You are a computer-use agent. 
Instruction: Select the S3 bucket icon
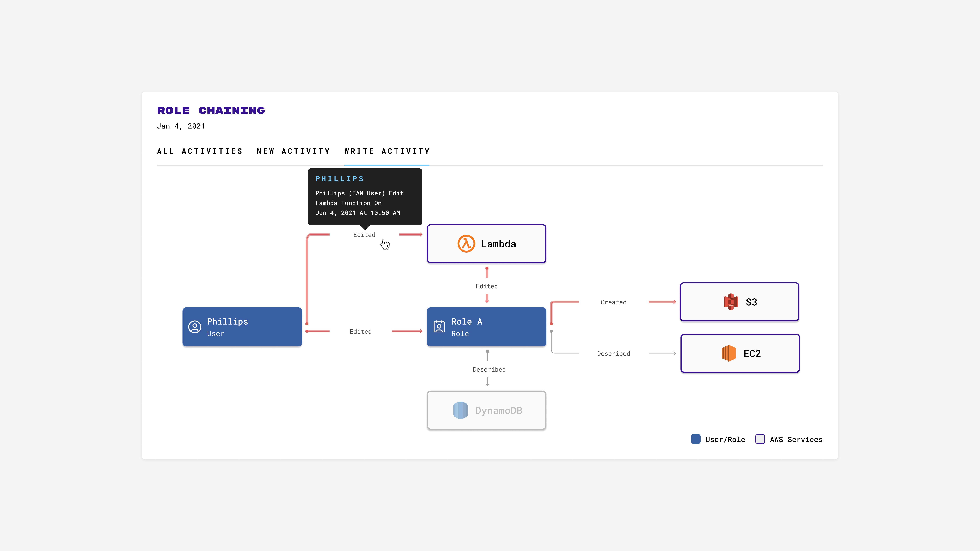731,302
